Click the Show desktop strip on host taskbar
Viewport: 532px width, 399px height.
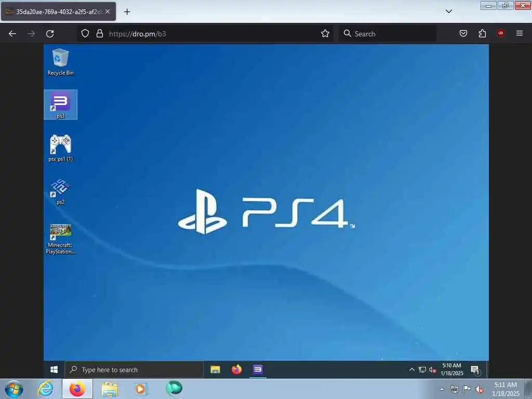click(x=528, y=389)
